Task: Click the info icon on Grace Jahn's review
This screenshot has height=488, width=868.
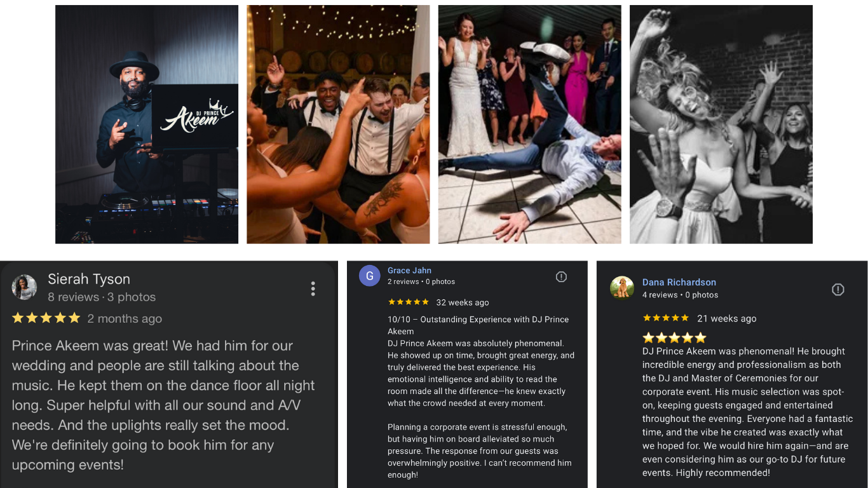Action: [561, 276]
